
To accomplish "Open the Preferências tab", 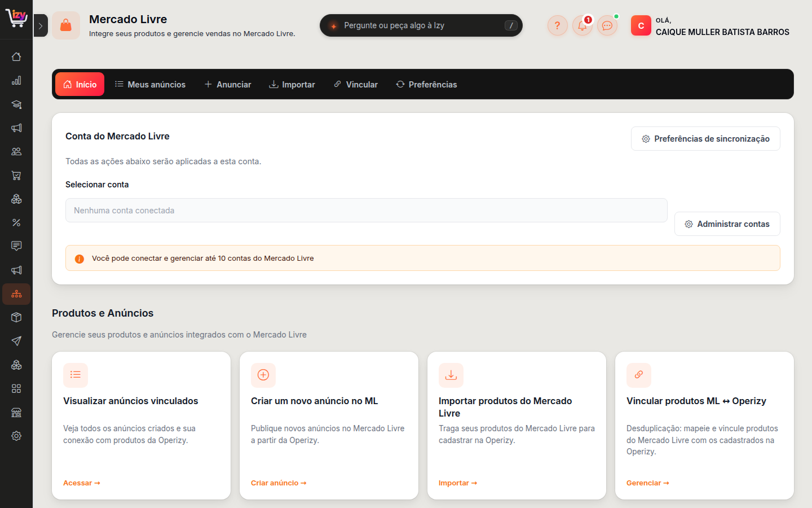I will click(427, 84).
